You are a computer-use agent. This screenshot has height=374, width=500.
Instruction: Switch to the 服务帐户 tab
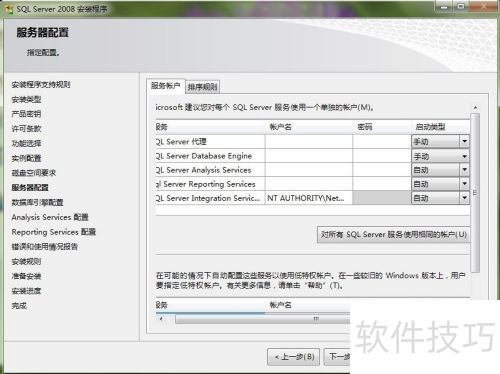[165, 86]
